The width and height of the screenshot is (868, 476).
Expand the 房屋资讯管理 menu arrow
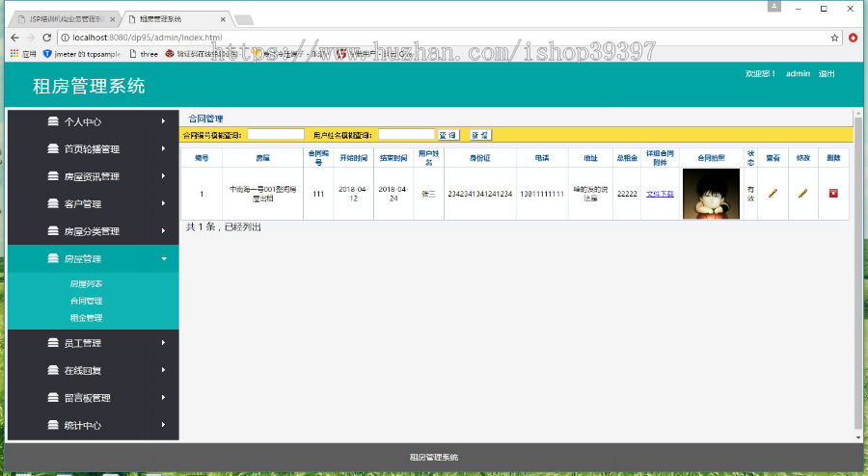tap(163, 175)
